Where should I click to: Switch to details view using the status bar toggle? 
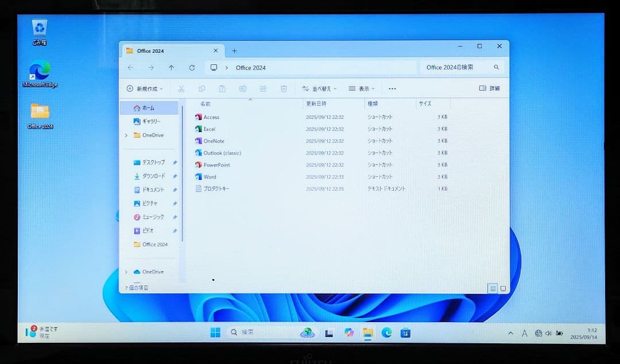(493, 288)
